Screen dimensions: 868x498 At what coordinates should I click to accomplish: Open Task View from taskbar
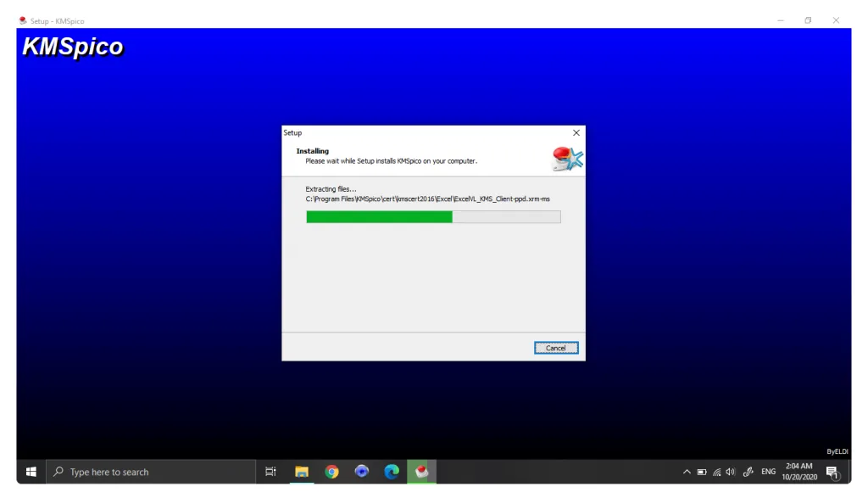tap(270, 472)
